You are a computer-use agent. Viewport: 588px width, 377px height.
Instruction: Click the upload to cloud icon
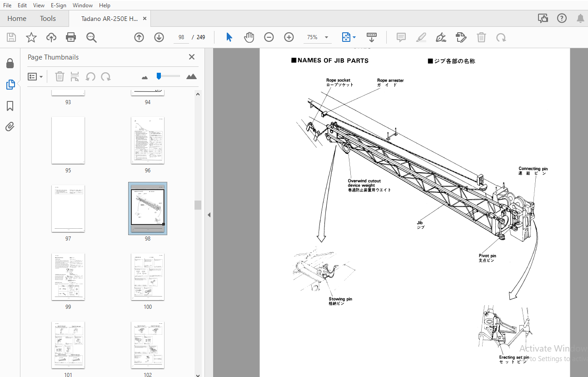point(51,37)
